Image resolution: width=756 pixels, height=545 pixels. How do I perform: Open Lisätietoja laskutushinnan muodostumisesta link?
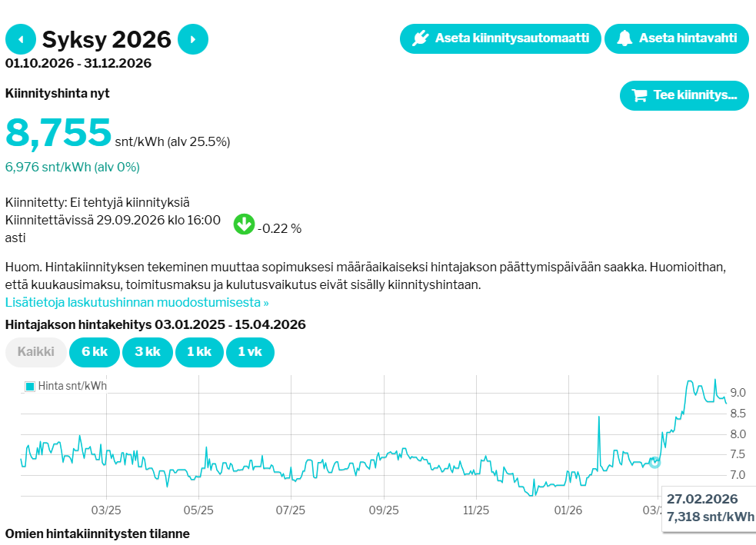[137, 302]
